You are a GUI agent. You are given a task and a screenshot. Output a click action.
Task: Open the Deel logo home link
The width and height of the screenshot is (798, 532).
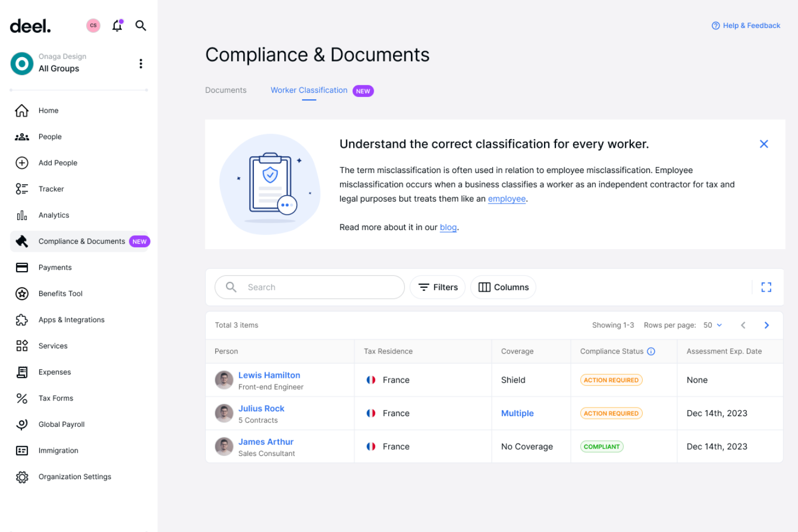click(30, 26)
